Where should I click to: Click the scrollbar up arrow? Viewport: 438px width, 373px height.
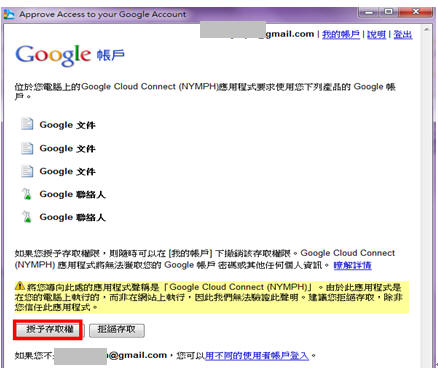pos(426,29)
